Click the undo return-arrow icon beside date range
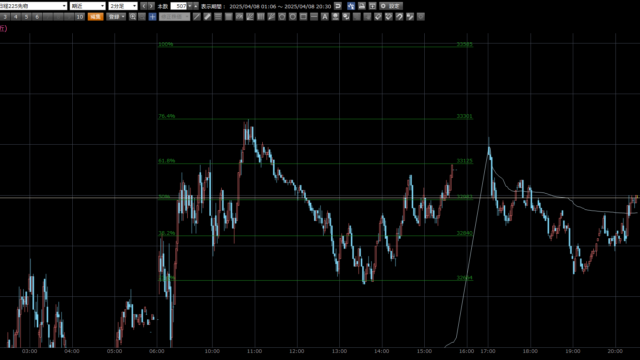Viewport: 640px width, 360px height. point(338,6)
